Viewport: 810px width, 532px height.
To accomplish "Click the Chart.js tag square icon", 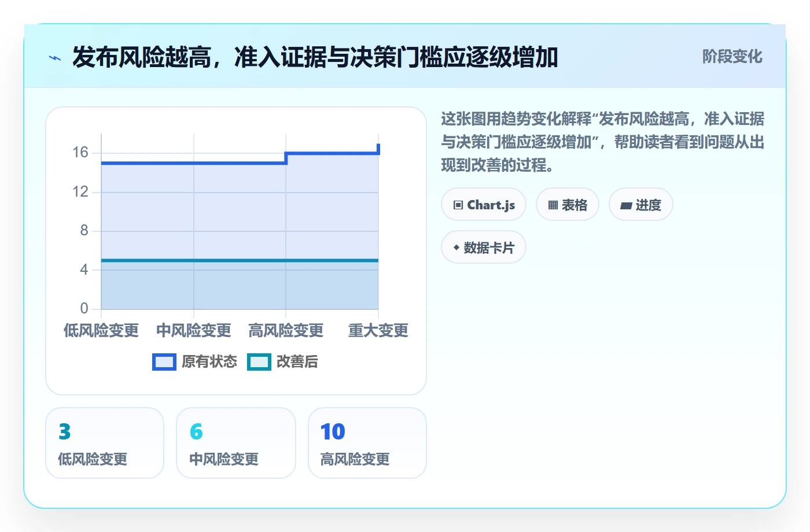I will pyautogui.click(x=458, y=205).
